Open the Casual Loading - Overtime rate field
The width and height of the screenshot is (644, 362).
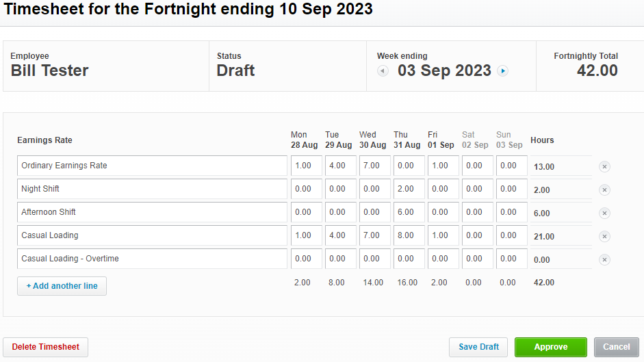152,259
